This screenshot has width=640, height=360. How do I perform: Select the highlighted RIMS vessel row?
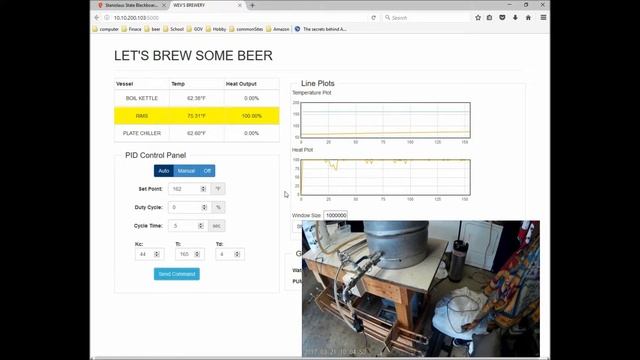(197, 116)
